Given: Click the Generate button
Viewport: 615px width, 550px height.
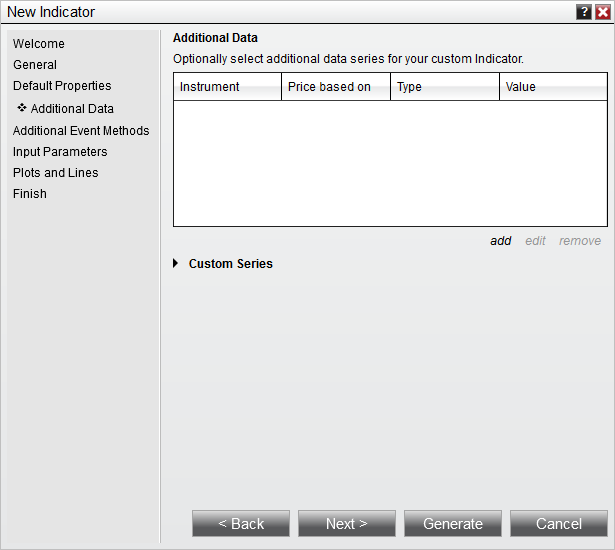Looking at the screenshot, I should coord(453,524).
